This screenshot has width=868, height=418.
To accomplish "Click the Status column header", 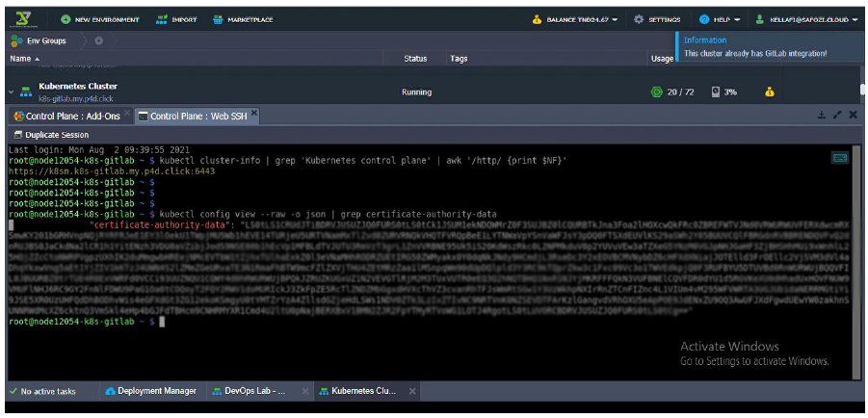I will click(x=415, y=59).
